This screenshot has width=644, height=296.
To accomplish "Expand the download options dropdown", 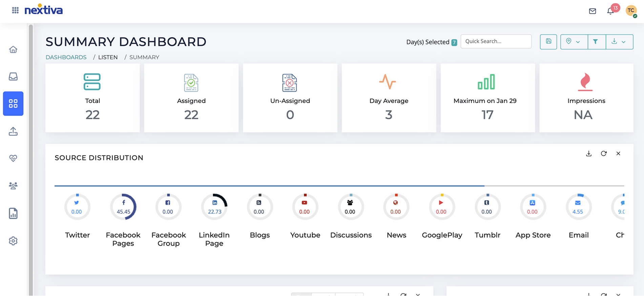I will 619,42.
